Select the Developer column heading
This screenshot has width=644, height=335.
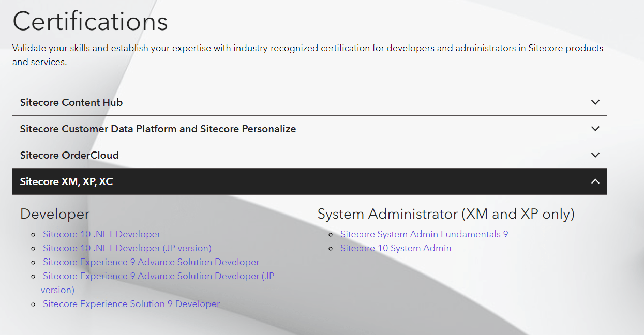[55, 214]
